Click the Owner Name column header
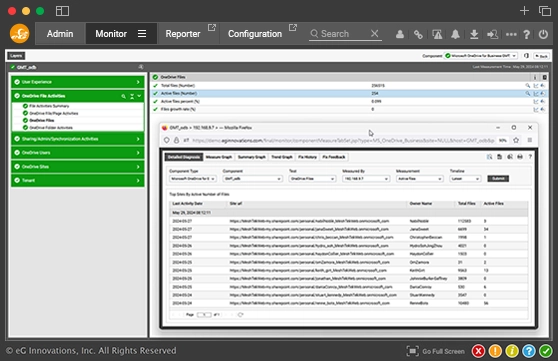Screen dimensions: 558x361 coord(421,204)
